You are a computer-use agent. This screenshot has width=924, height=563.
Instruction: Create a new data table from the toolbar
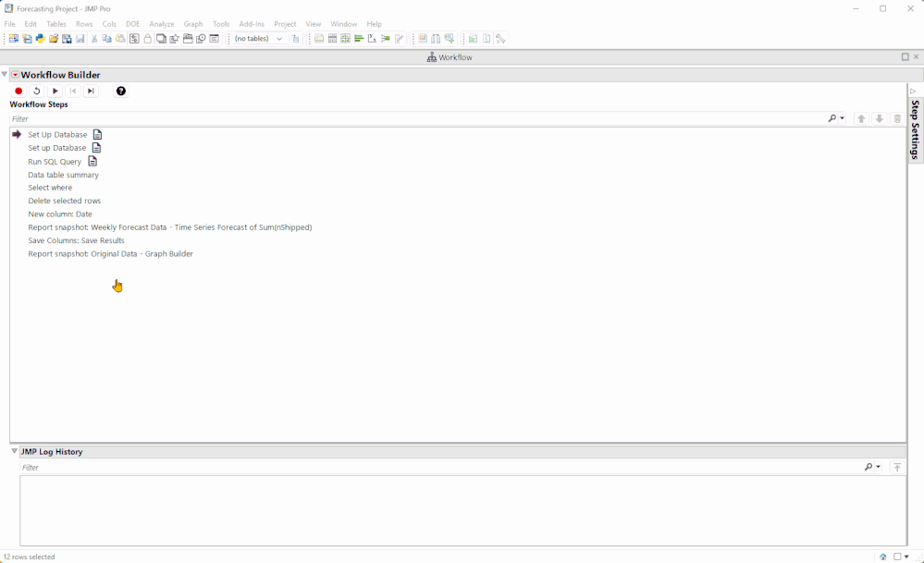[12, 38]
